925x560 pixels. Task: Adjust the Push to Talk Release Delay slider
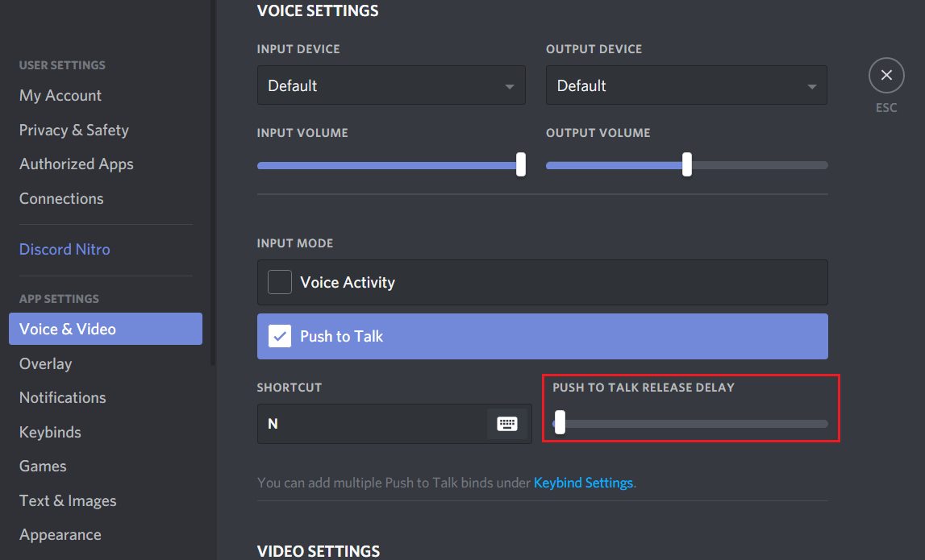coord(560,423)
